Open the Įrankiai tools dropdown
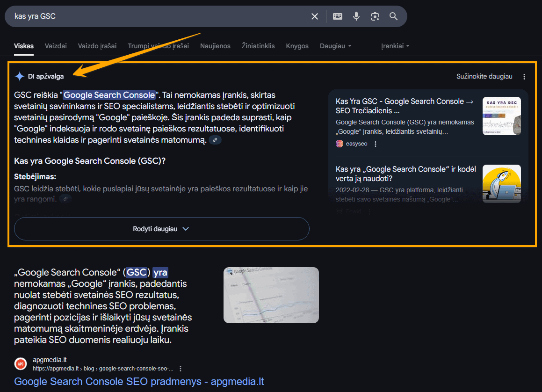The width and height of the screenshot is (542, 392). (395, 46)
